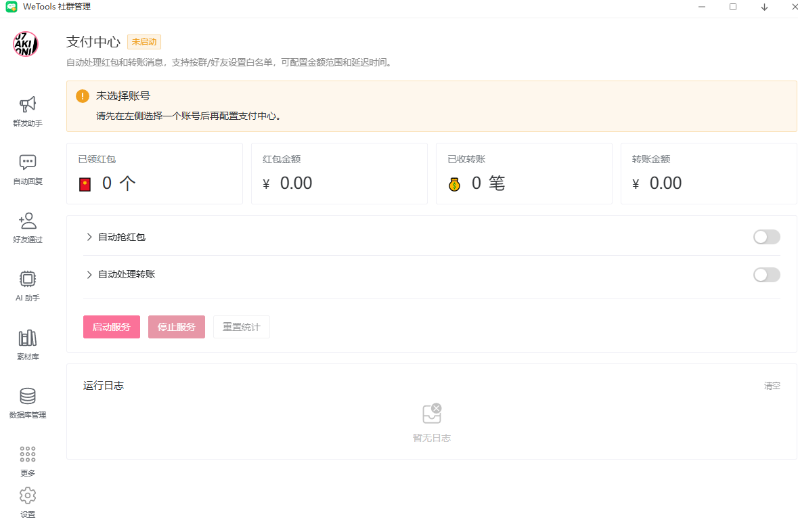Open the AI 助手 chip icon
This screenshot has width=798, height=532.
(28, 279)
